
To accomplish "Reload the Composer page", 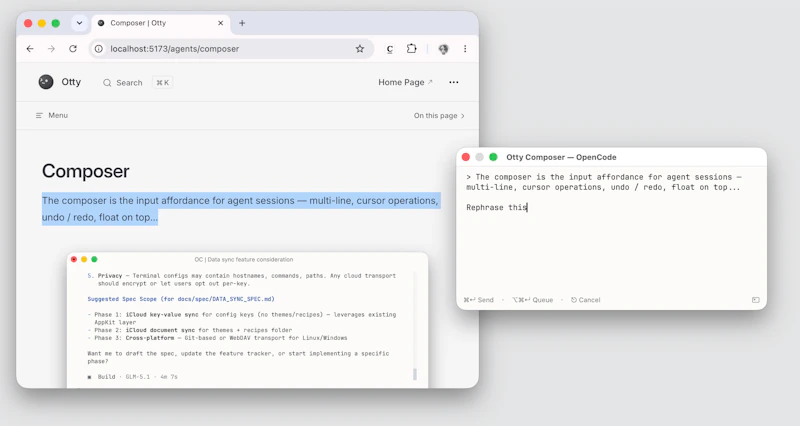I will pyautogui.click(x=73, y=49).
